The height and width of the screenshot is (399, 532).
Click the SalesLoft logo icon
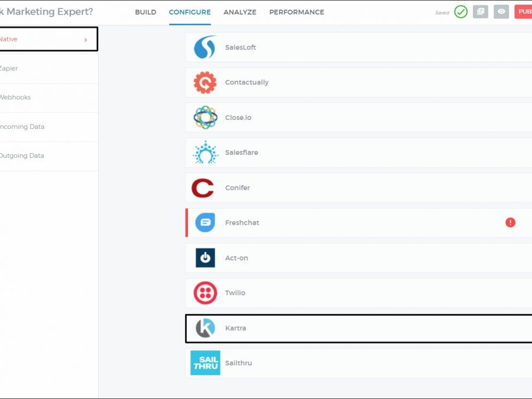click(205, 47)
